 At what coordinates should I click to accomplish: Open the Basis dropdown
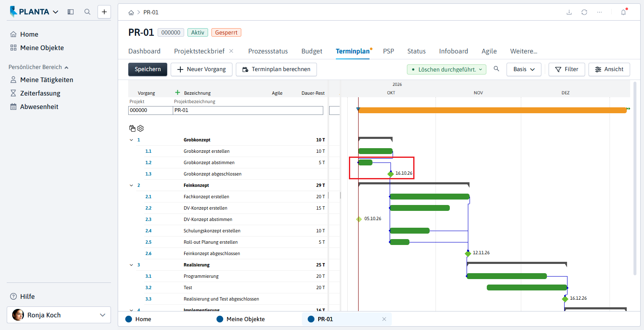[524, 69]
